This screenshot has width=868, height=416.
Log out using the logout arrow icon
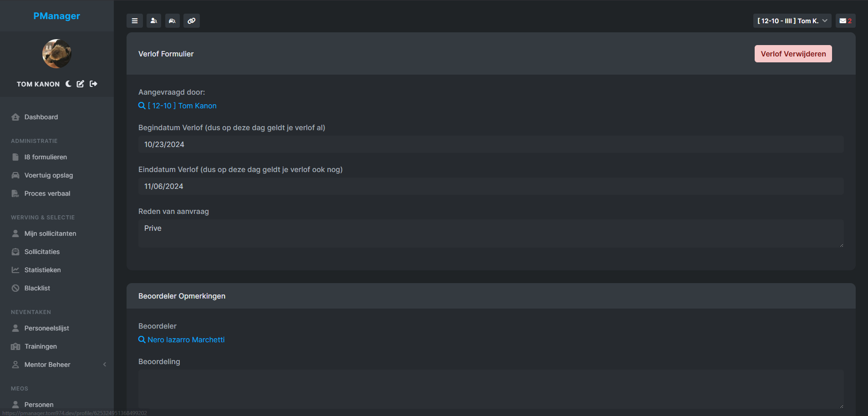click(93, 84)
